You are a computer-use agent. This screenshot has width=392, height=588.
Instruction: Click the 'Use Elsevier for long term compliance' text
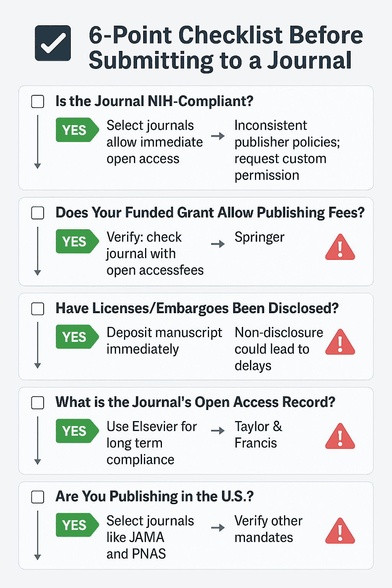click(x=152, y=443)
